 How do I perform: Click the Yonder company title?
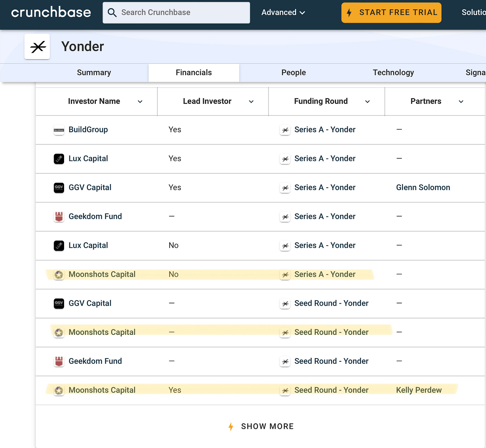pyautogui.click(x=82, y=46)
